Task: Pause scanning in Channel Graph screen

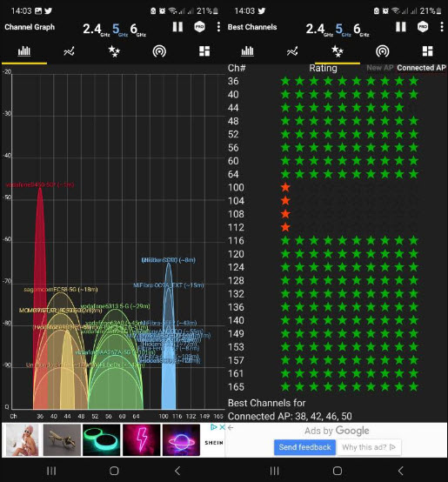Action: [177, 27]
